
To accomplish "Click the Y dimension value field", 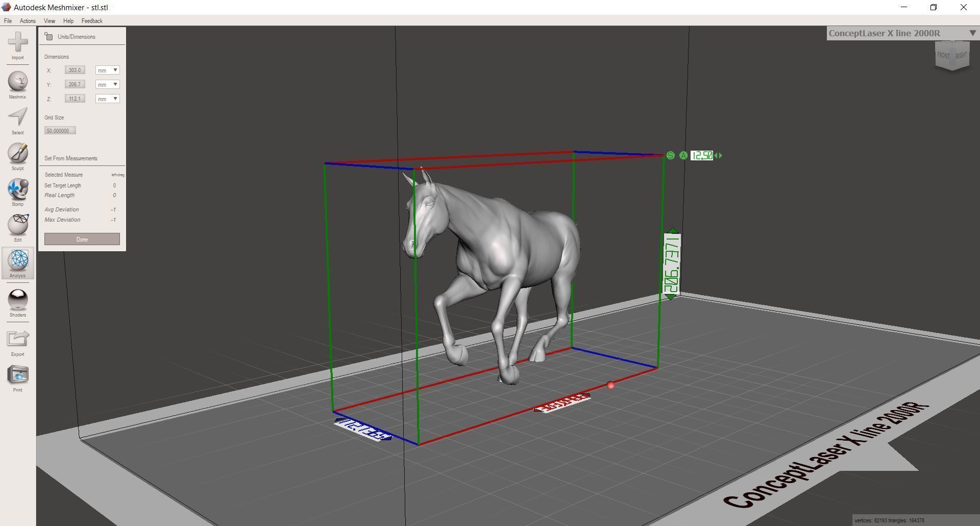I will [75, 84].
